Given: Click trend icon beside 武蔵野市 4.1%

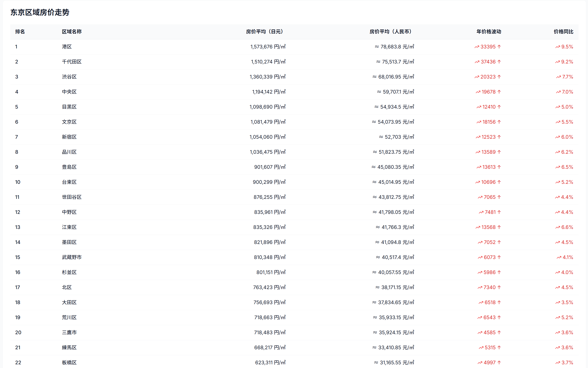Looking at the screenshot, I should [559, 257].
